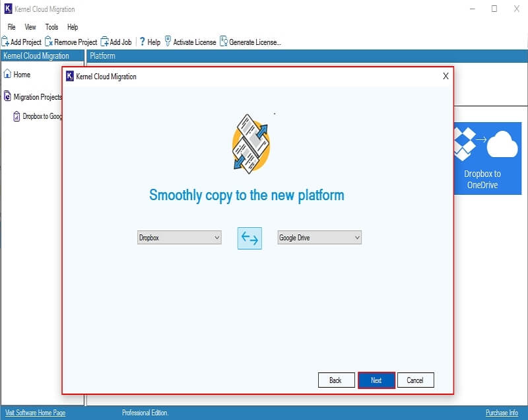528x420 pixels.
Task: Open the Purchase Info link
Action: coord(502,413)
